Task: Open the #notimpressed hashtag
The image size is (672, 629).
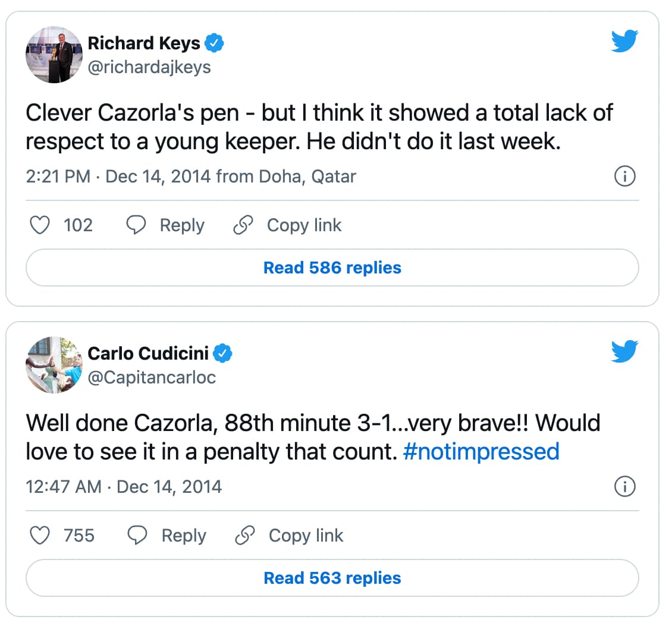Action: (481, 452)
